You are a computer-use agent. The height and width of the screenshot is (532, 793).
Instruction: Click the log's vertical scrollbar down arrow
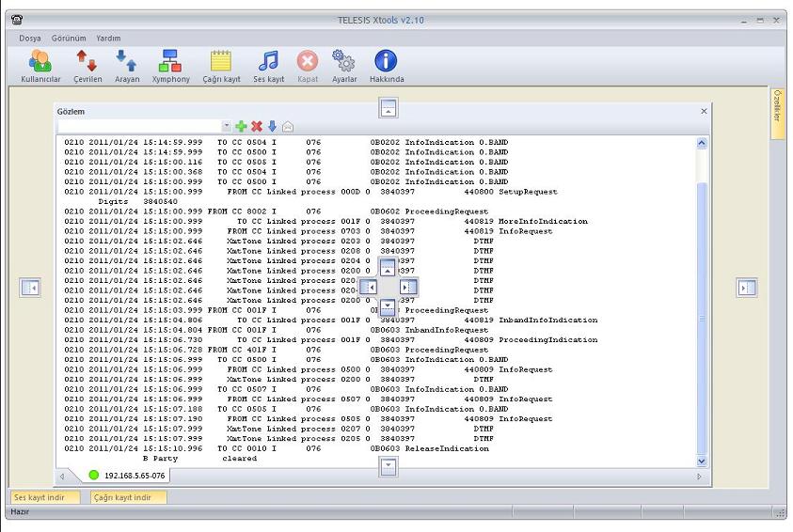[x=700, y=462]
